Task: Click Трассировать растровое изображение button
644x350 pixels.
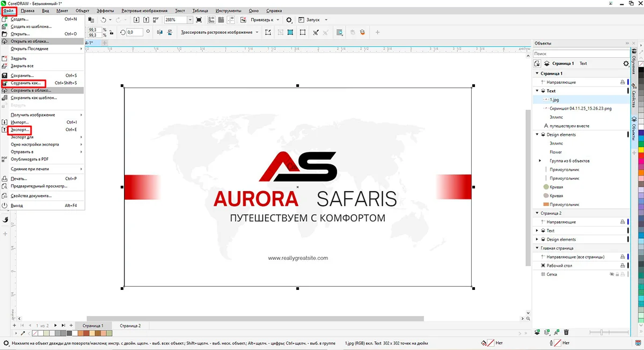Action: click(x=216, y=32)
